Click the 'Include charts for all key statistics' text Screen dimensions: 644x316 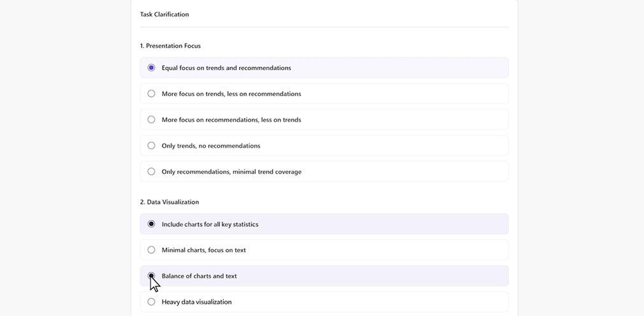[210, 224]
